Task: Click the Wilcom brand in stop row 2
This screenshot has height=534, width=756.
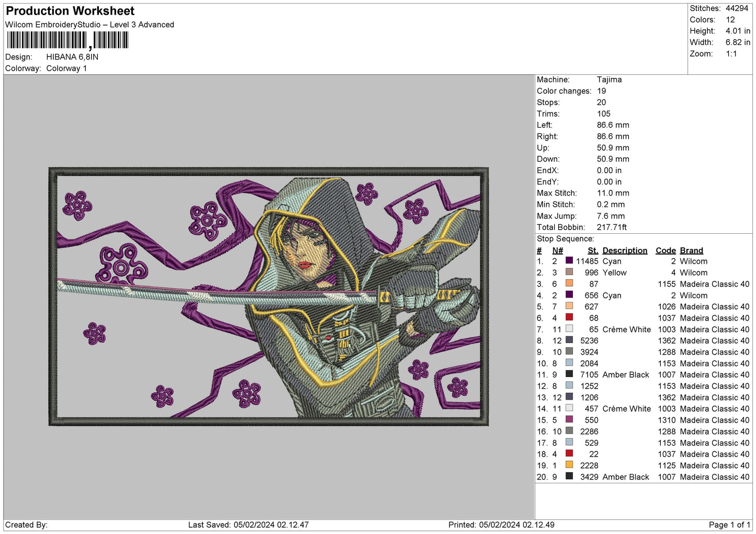Action: click(694, 272)
